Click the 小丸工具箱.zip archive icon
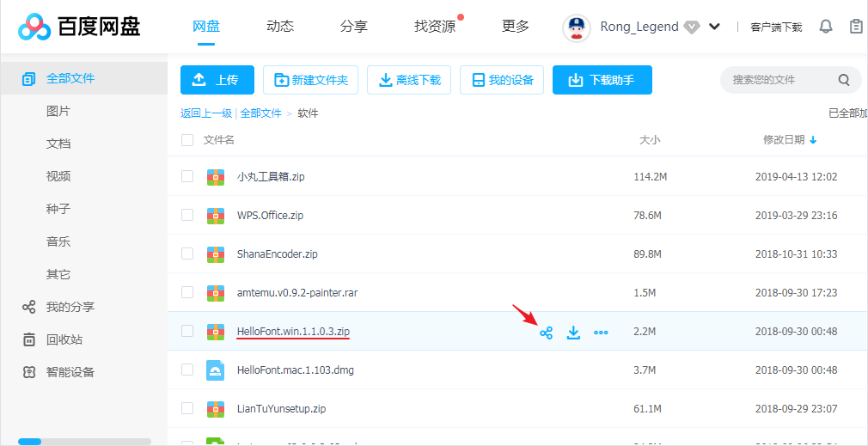The image size is (868, 446). click(x=216, y=177)
